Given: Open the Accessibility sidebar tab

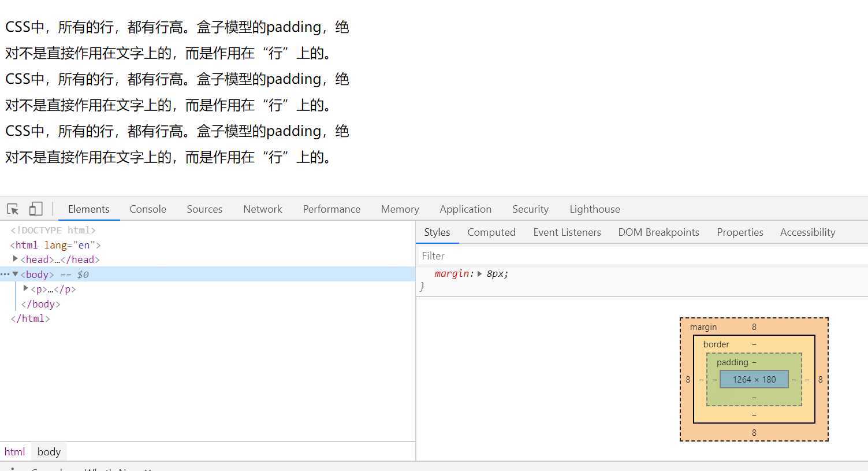Looking at the screenshot, I should coord(807,232).
